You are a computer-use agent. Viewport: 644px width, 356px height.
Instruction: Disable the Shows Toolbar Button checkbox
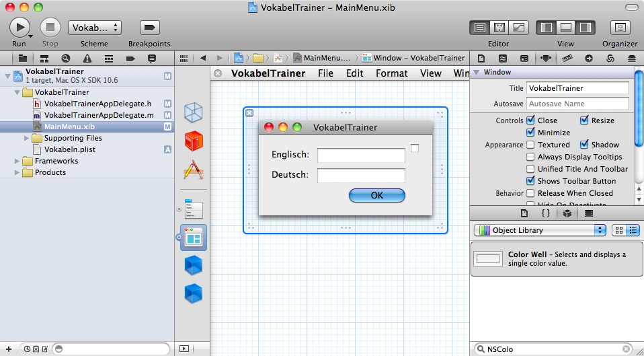(x=531, y=181)
